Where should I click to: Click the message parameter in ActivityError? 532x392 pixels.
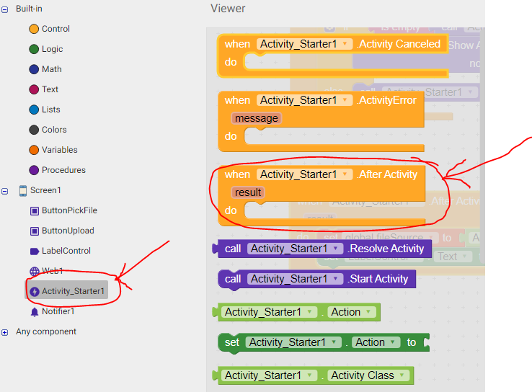pos(257,118)
